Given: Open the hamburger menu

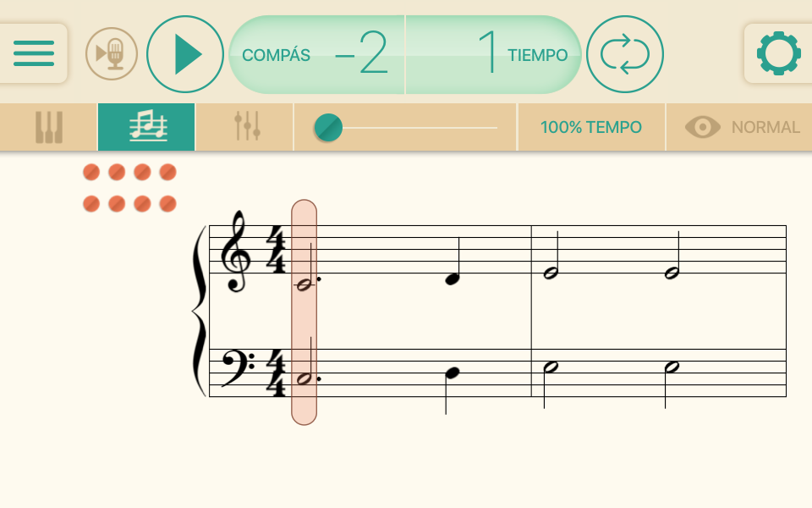Looking at the screenshot, I should point(34,53).
